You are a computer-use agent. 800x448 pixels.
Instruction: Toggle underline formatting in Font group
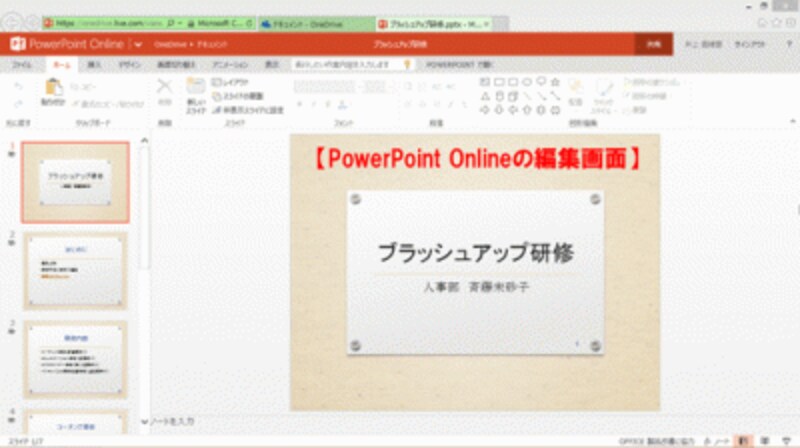pos(328,105)
